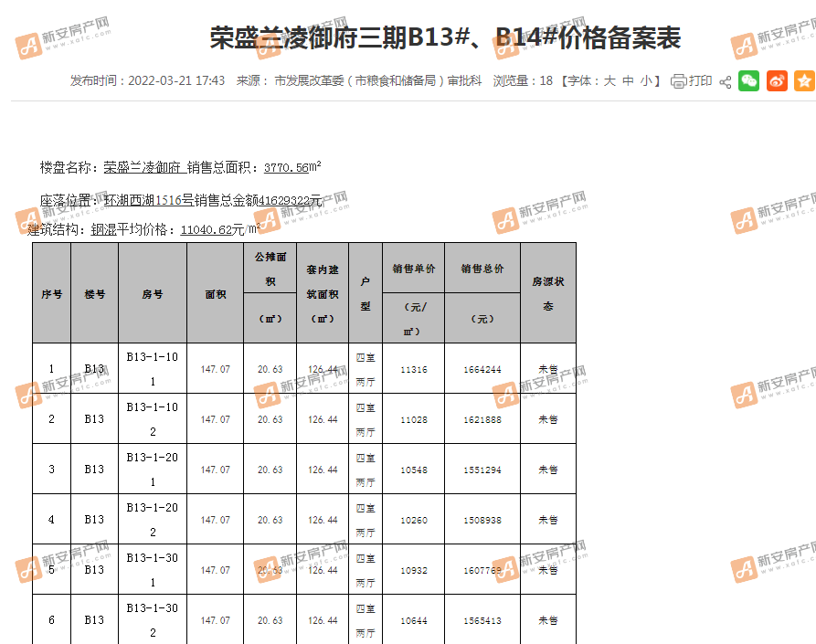Click the source 市发展改革委（市粮食和储备局）审批科

[x=377, y=81]
